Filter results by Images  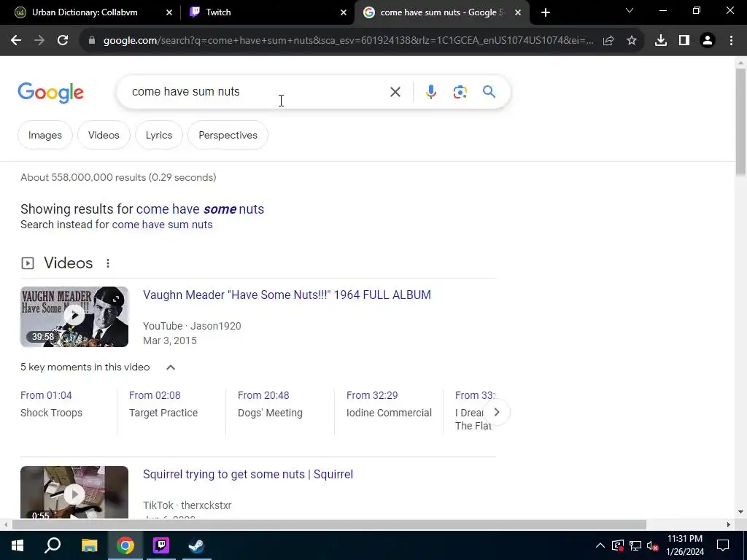click(x=44, y=135)
